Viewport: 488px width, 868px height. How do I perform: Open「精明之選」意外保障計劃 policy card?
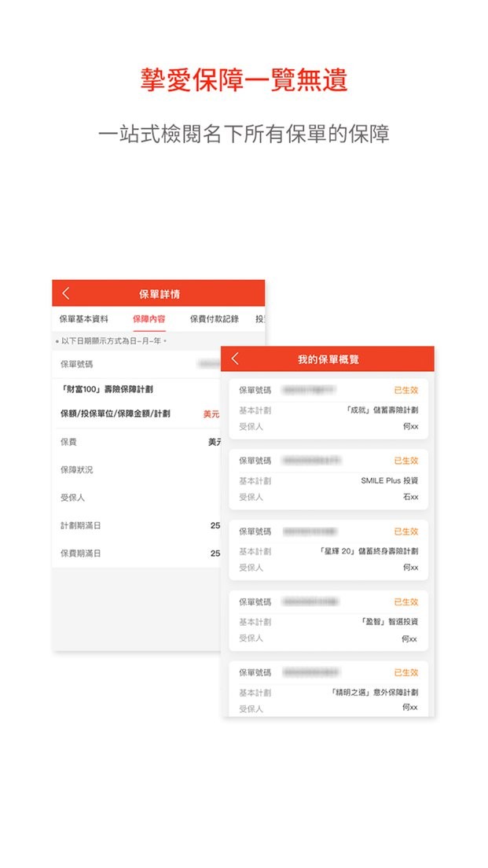328,690
